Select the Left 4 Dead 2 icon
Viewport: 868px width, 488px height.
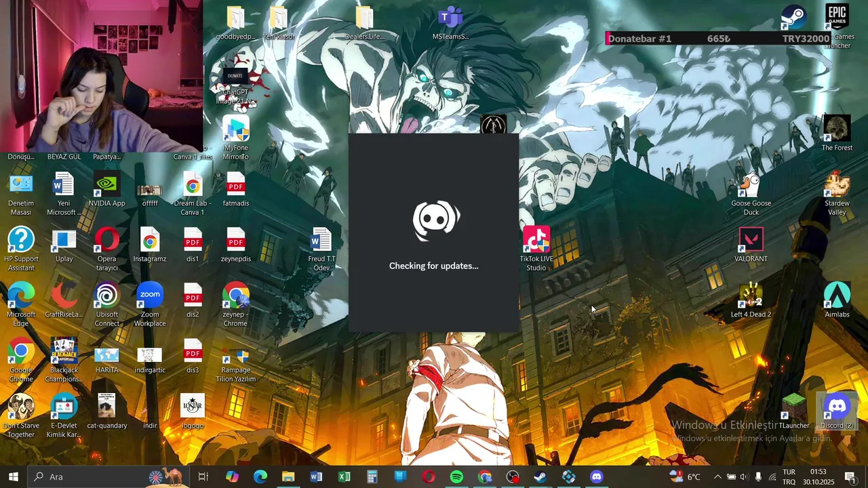pyautogui.click(x=751, y=300)
